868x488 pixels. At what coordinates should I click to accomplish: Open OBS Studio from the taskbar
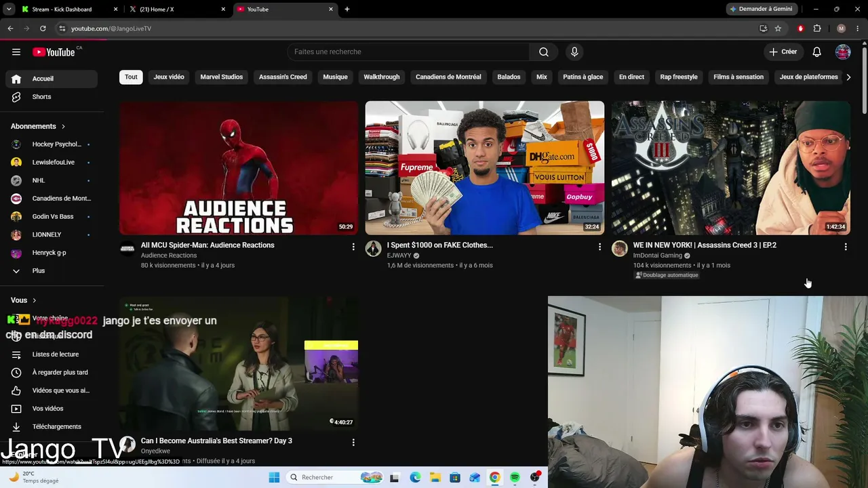tap(535, 477)
